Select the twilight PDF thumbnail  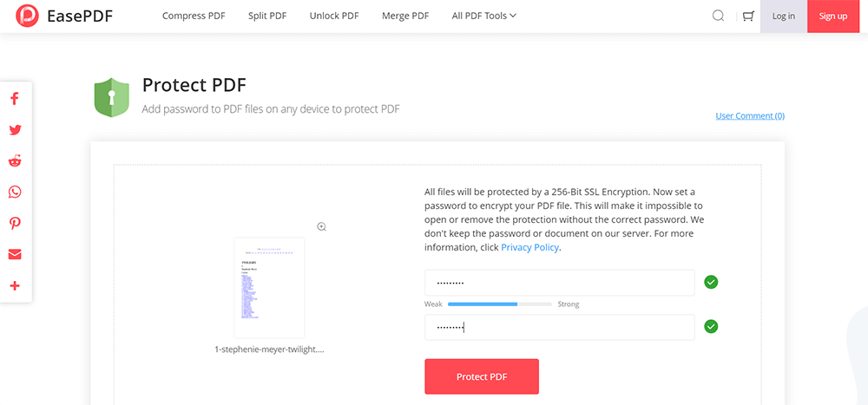pos(269,287)
